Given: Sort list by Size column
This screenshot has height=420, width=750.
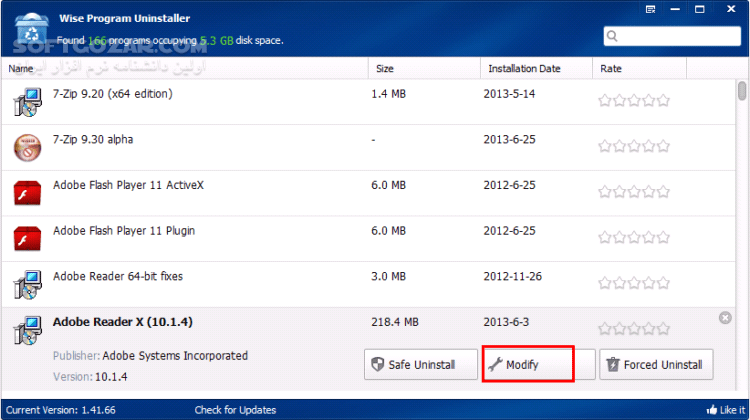Looking at the screenshot, I should pos(424,68).
